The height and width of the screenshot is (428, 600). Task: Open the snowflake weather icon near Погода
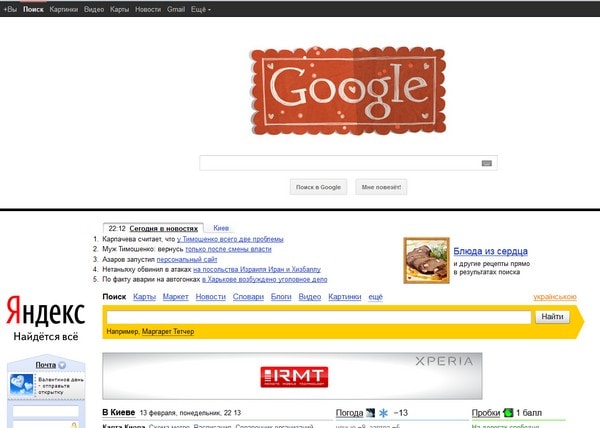[383, 413]
